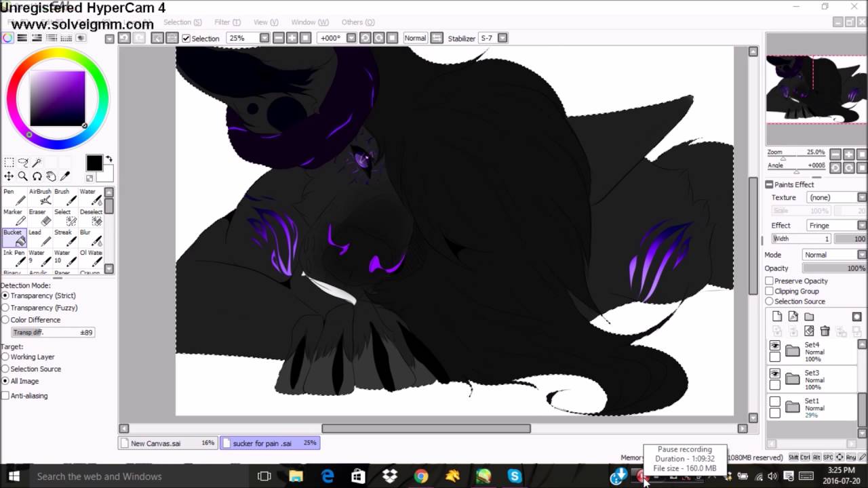Choose the Eraser tool
The height and width of the screenshot is (488, 868).
40,217
